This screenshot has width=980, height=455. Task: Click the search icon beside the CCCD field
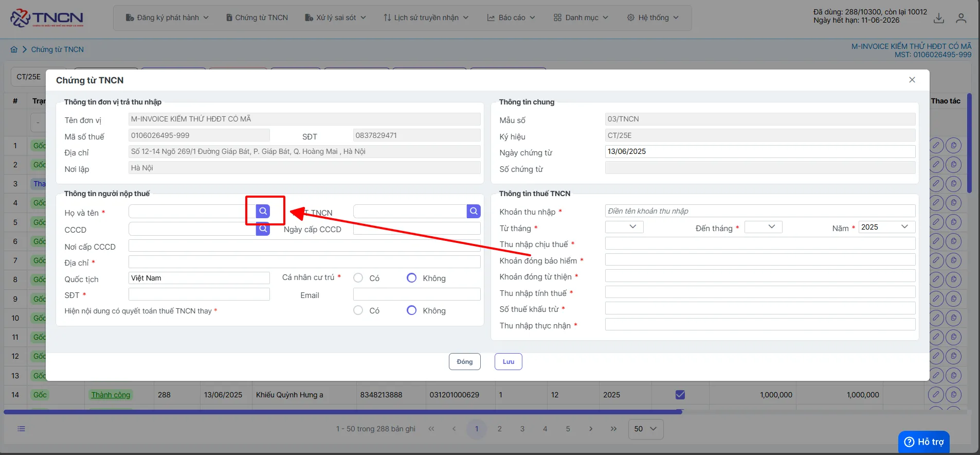pyautogui.click(x=263, y=229)
